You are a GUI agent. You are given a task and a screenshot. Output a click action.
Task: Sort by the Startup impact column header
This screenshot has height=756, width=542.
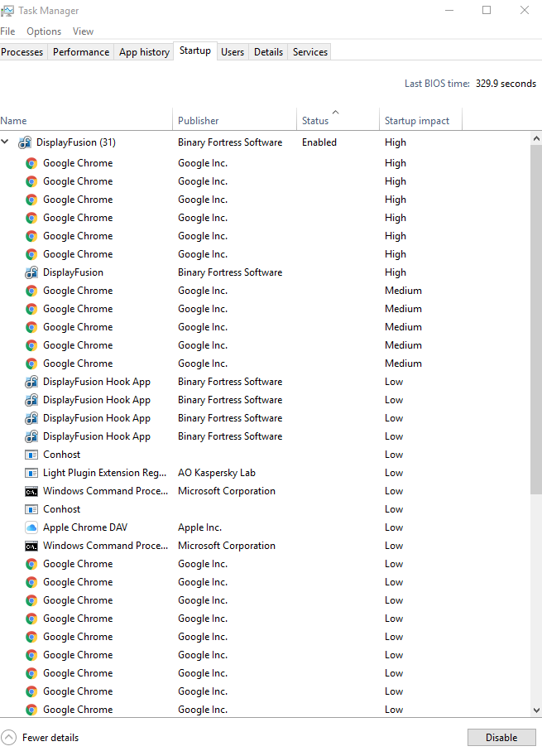(420, 121)
